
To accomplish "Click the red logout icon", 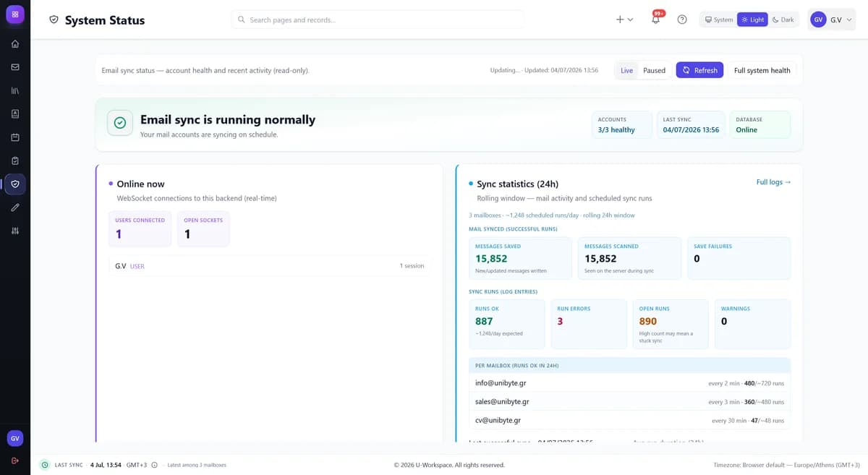I will (x=15, y=461).
